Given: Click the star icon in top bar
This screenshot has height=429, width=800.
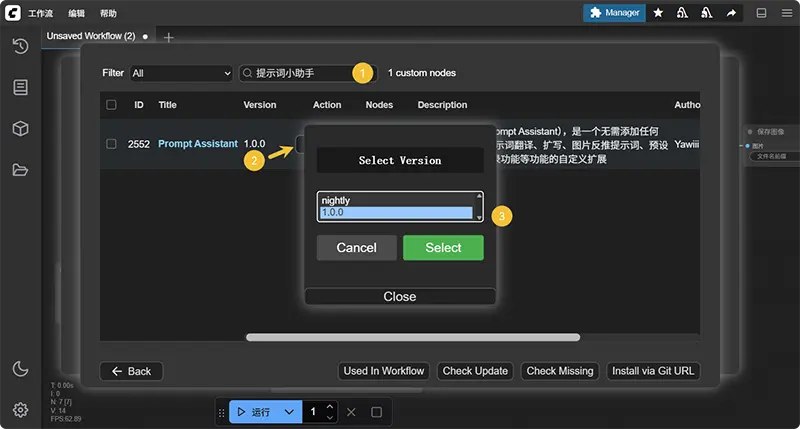Looking at the screenshot, I should pos(658,13).
